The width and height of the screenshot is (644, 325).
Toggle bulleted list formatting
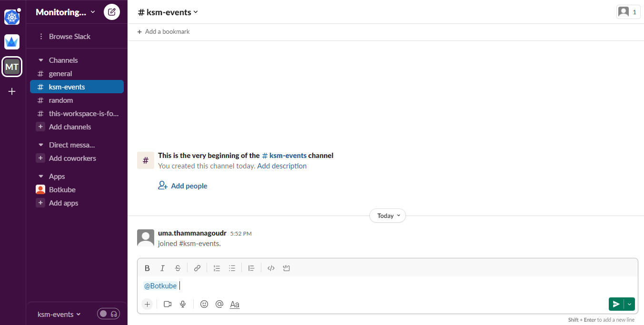pyautogui.click(x=232, y=268)
